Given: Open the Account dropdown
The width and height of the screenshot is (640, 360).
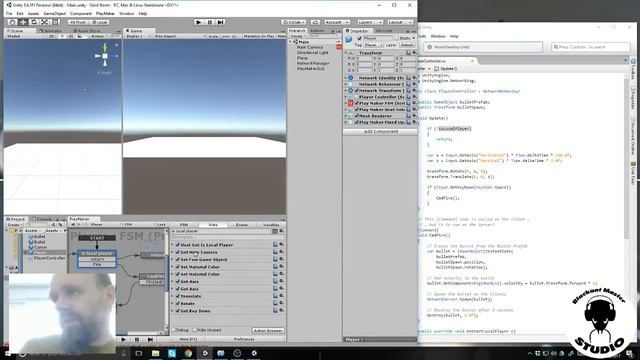Looking at the screenshot, I should [337, 22].
